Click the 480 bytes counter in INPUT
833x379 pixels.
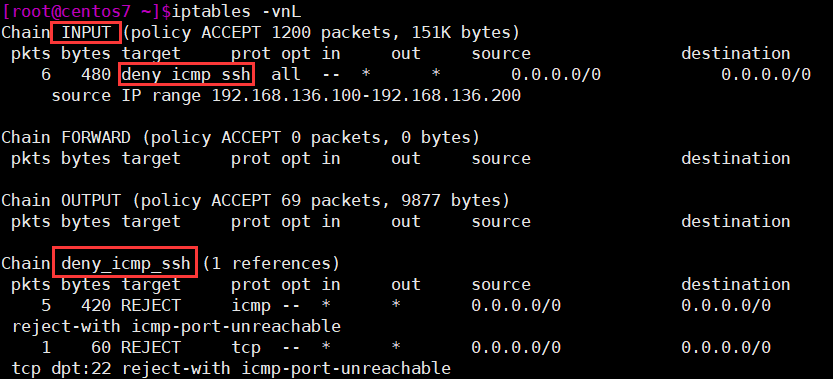pyautogui.click(x=96, y=75)
